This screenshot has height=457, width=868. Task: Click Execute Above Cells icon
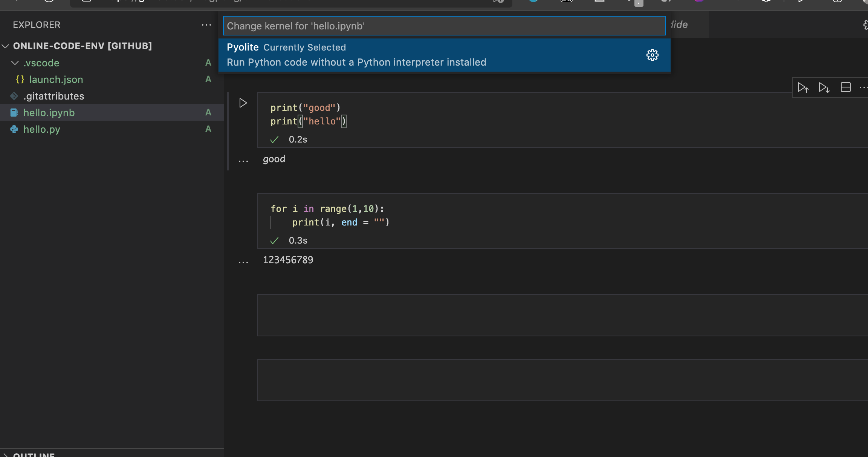tap(803, 88)
